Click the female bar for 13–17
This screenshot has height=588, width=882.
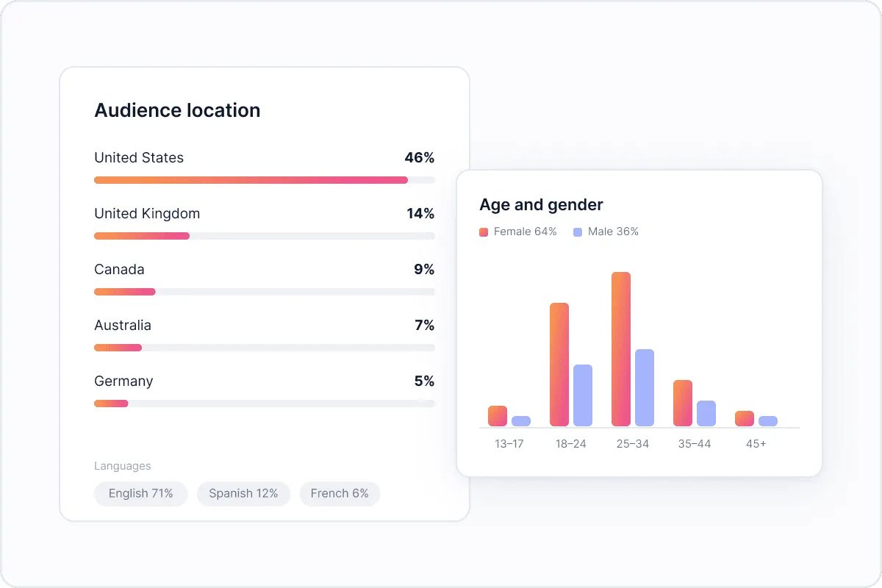[x=498, y=416]
